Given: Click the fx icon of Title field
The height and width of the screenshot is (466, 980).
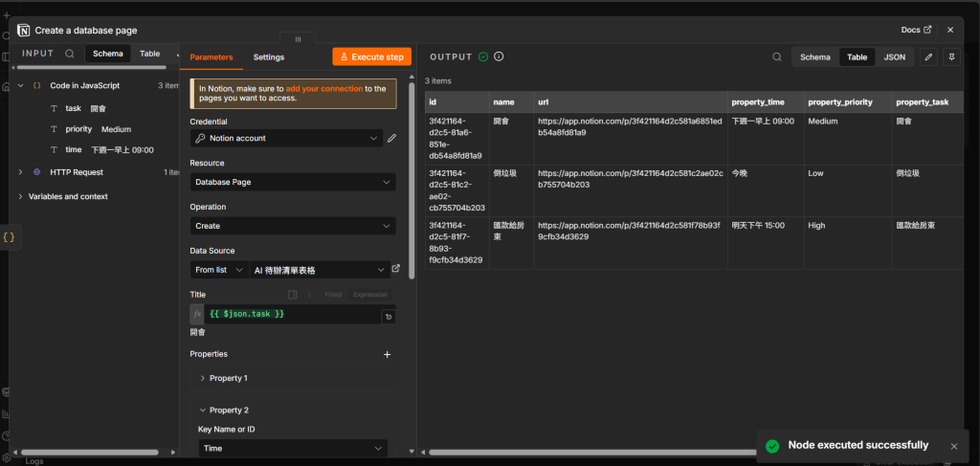Looking at the screenshot, I should (197, 314).
